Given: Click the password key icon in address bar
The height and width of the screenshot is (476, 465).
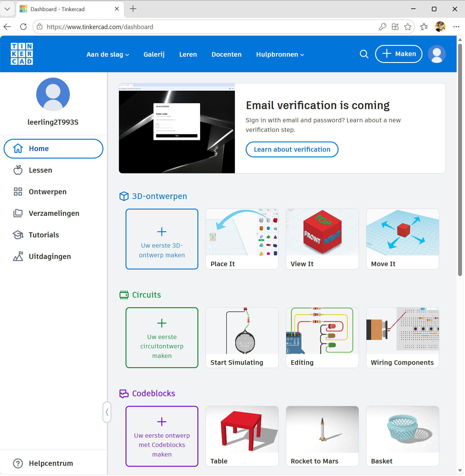Looking at the screenshot, I should (x=382, y=27).
